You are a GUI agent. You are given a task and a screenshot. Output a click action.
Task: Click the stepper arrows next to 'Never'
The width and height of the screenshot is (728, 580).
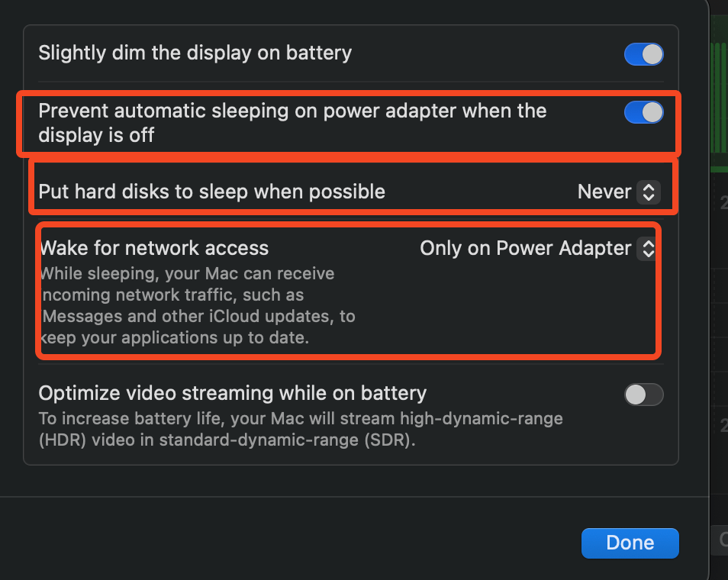click(648, 192)
